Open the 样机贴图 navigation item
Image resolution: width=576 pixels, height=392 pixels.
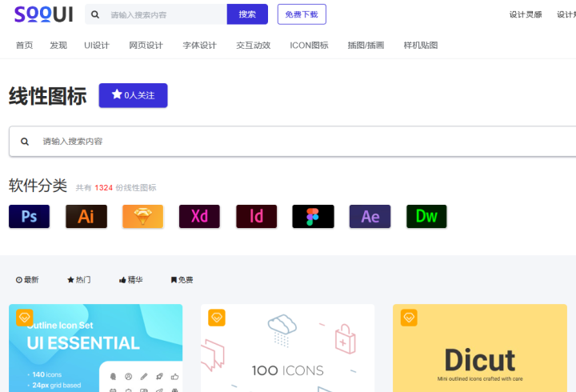tap(421, 45)
